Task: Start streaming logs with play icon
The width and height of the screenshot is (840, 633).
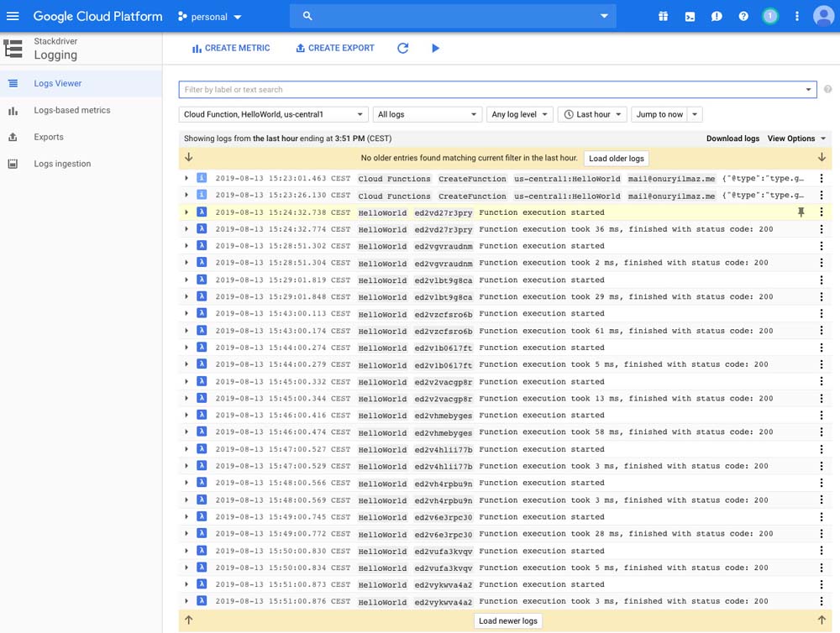Action: coord(435,48)
